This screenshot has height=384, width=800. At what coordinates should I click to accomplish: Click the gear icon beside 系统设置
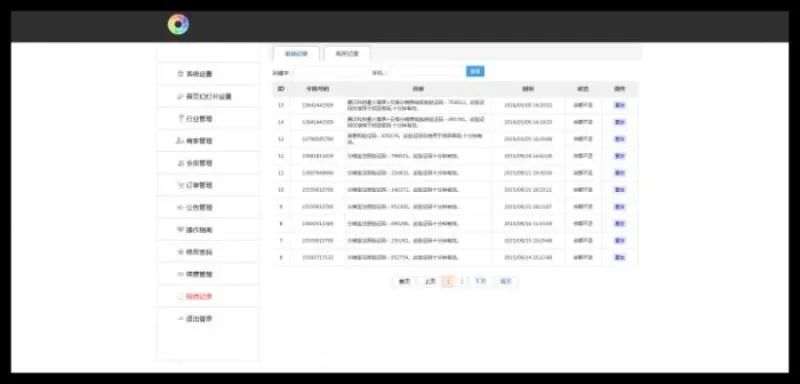(x=180, y=74)
